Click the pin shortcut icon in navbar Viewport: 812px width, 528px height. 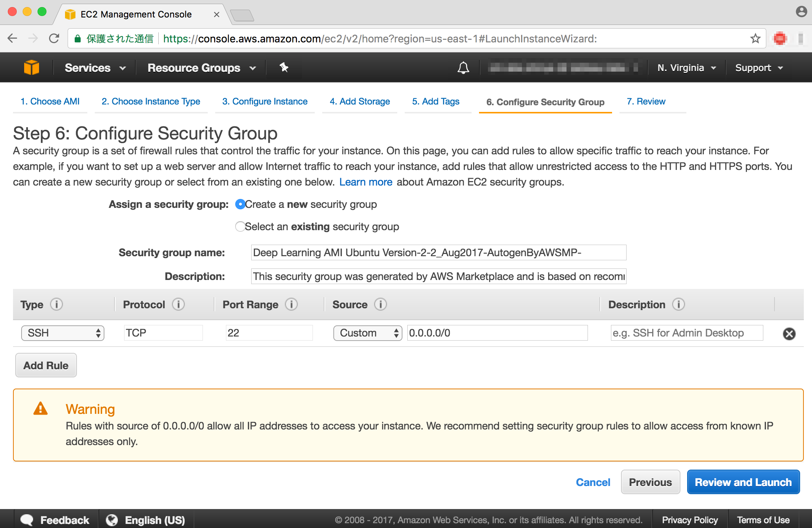click(284, 68)
